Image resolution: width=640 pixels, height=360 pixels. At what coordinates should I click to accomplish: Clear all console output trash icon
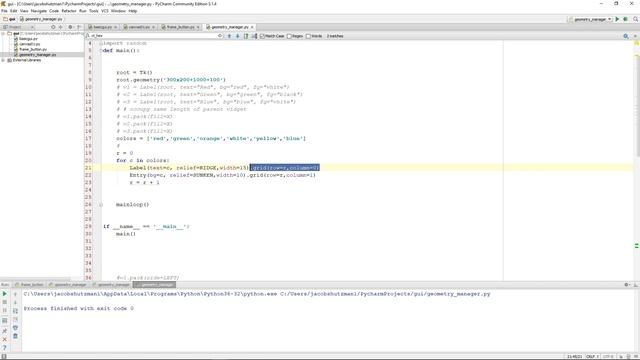16,336
